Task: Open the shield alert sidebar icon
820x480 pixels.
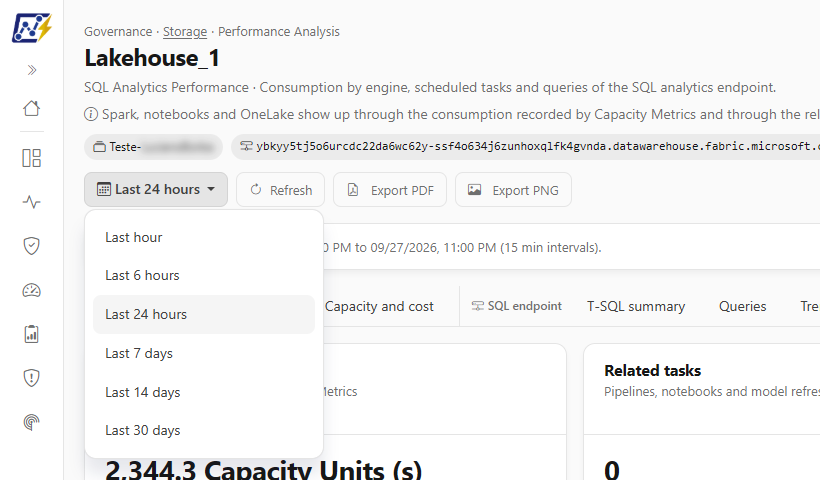Action: click(x=31, y=378)
